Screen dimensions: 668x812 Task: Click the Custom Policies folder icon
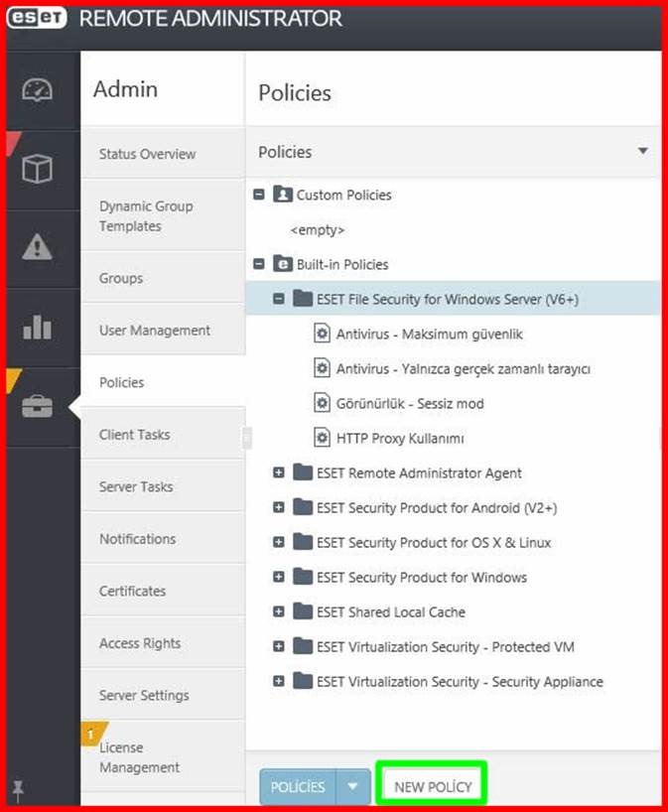pos(282,195)
